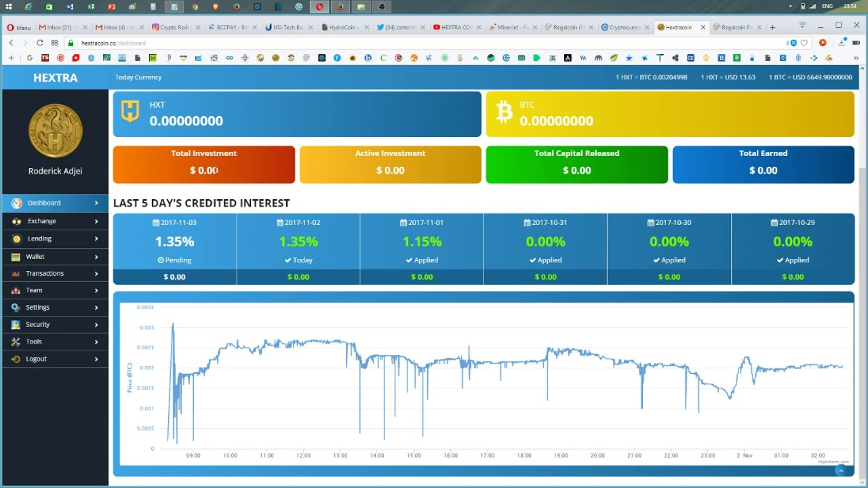Switch to the Crypto Rodi Instagram tab

pyautogui.click(x=176, y=28)
